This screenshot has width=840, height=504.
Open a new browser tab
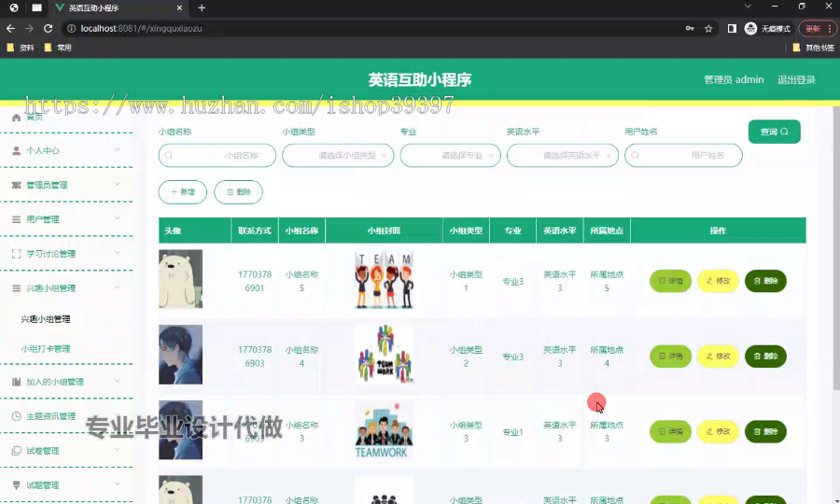click(x=202, y=8)
